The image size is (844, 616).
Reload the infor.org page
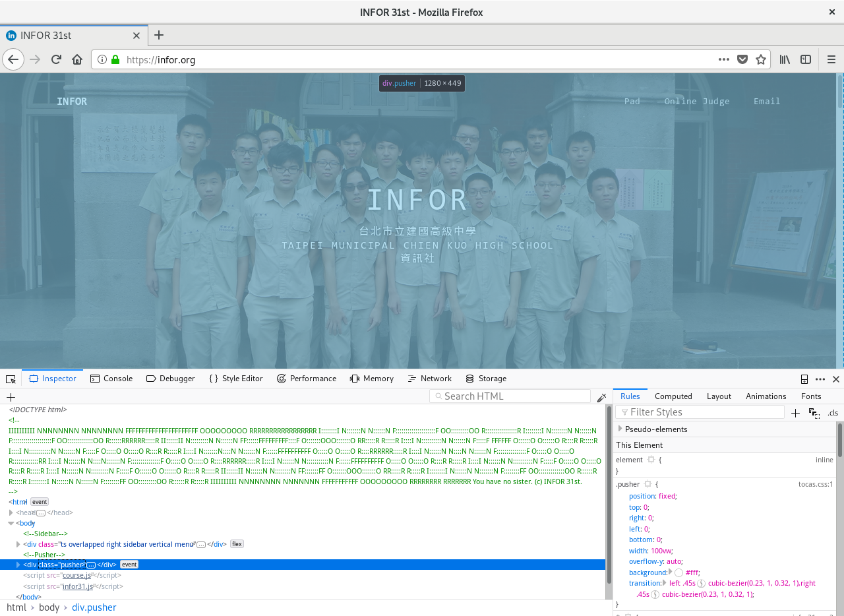[x=56, y=59]
